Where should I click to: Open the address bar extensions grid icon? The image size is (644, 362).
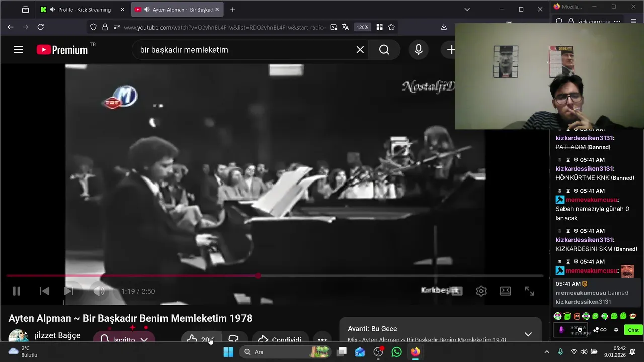379,27
